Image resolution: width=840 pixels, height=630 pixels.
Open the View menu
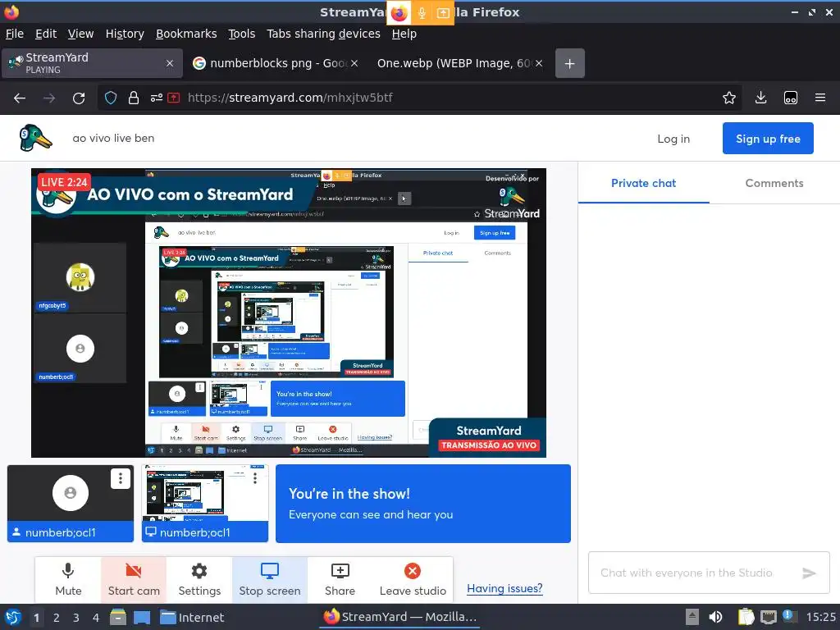coord(81,34)
